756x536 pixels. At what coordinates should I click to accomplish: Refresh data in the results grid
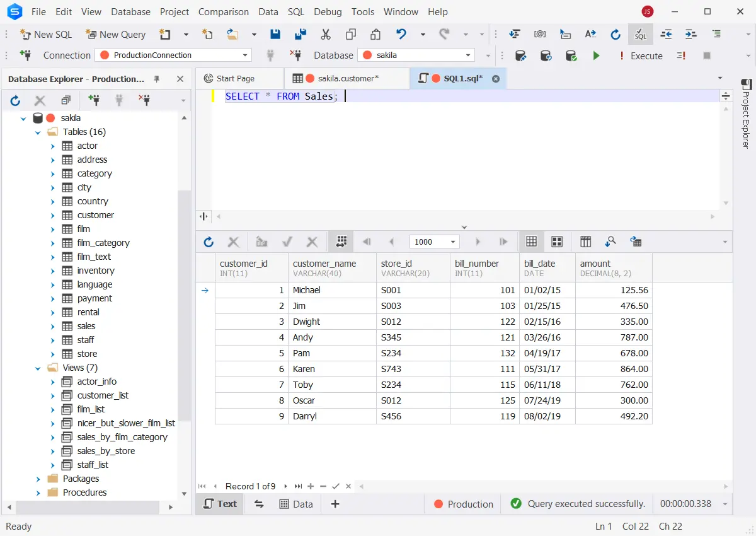point(209,242)
